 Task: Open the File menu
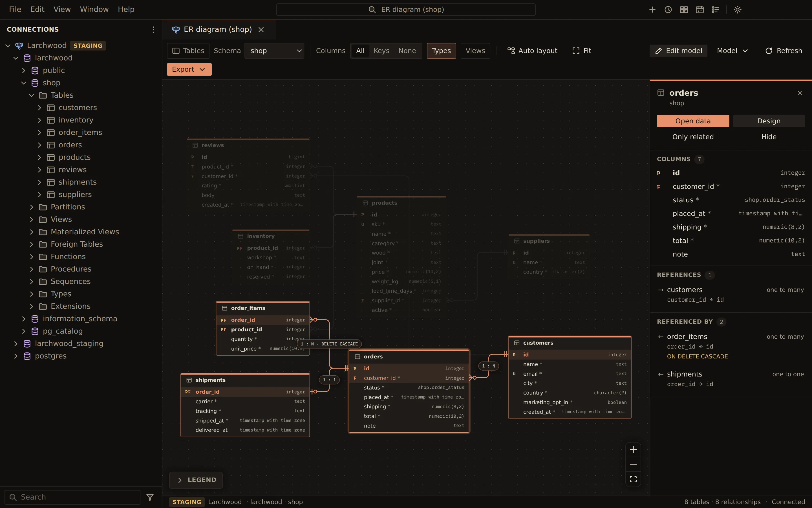15,9
